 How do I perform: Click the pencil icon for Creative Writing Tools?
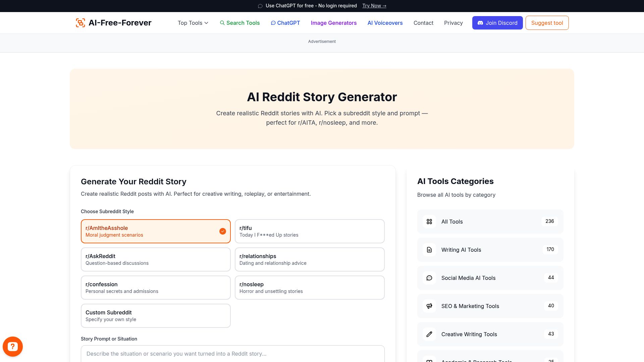(429, 334)
